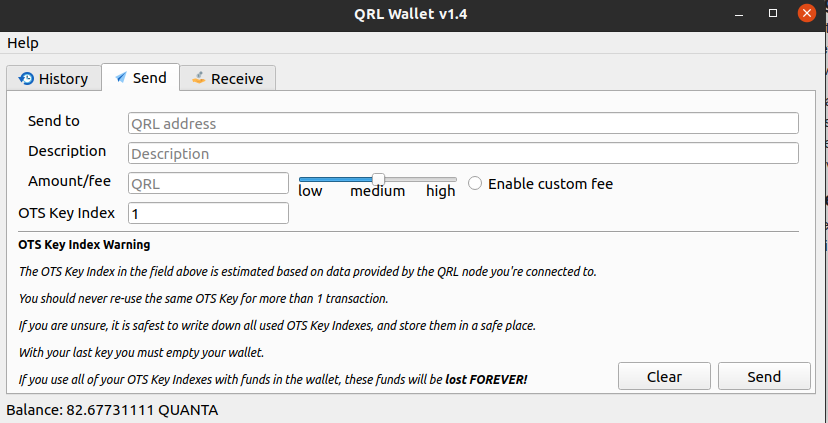This screenshot has height=423, width=828.
Task: Click the Receive hand icon
Action: pos(199,78)
